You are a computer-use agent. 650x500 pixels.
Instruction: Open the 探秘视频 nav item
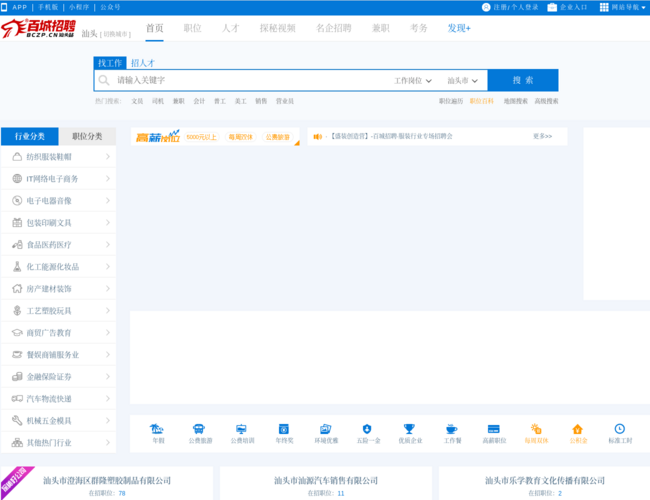click(277, 28)
